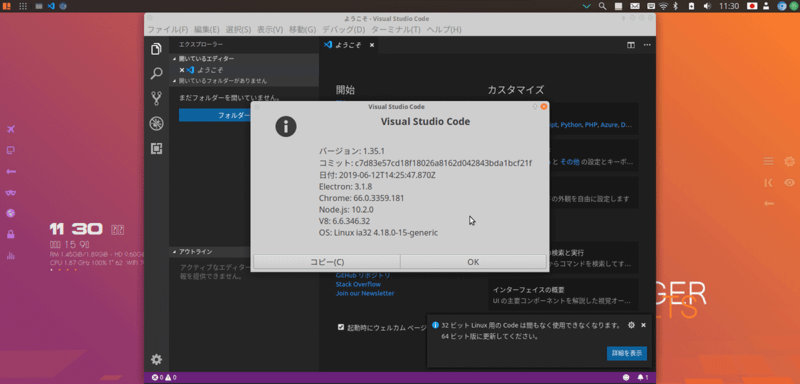Click the eye icon on the desktop's right side
The image size is (800, 384).
point(789,183)
